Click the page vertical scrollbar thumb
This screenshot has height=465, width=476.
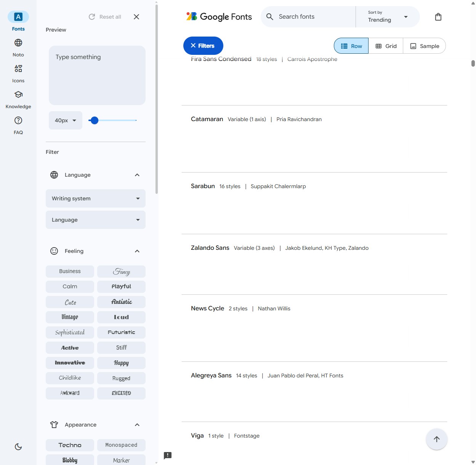pyautogui.click(x=473, y=63)
